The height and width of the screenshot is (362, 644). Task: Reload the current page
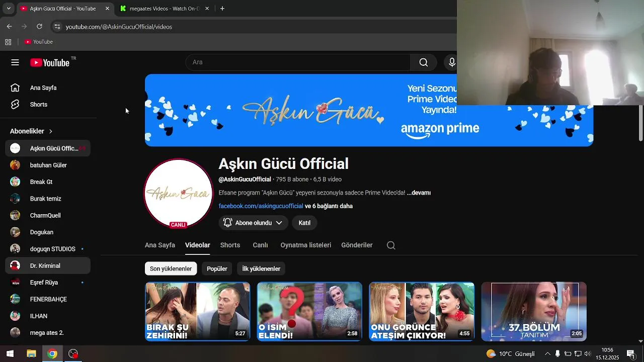coord(39,27)
